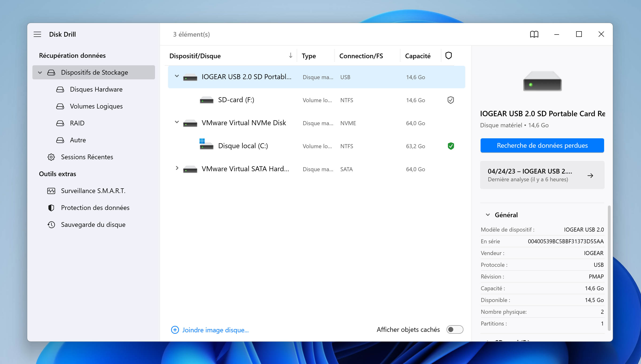Screen dimensions: 641x364
Task: Collapse the IOGEAR USB disk row
Action: pyautogui.click(x=177, y=76)
